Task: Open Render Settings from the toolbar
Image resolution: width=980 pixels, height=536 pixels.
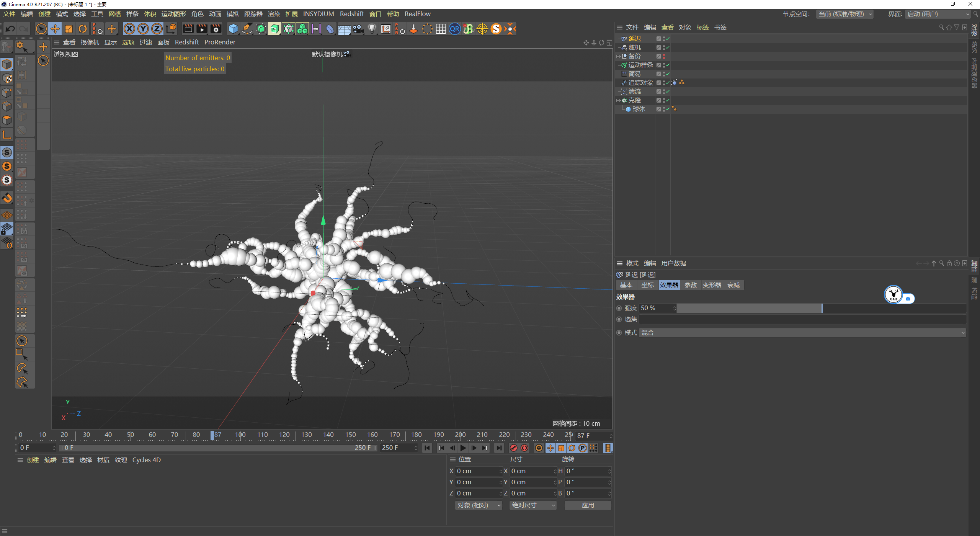Action: click(216, 29)
